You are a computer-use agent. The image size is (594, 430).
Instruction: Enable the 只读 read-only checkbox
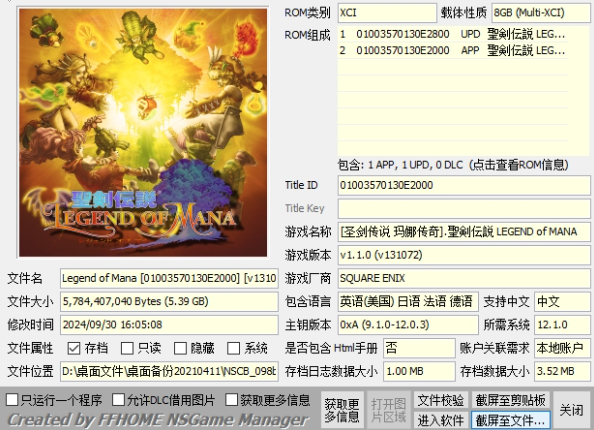[127, 348]
